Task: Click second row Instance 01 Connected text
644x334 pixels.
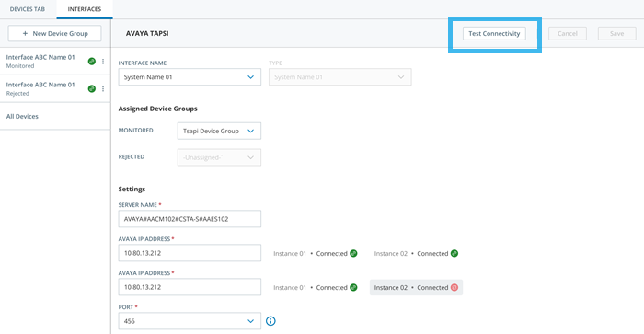Action: (311, 288)
